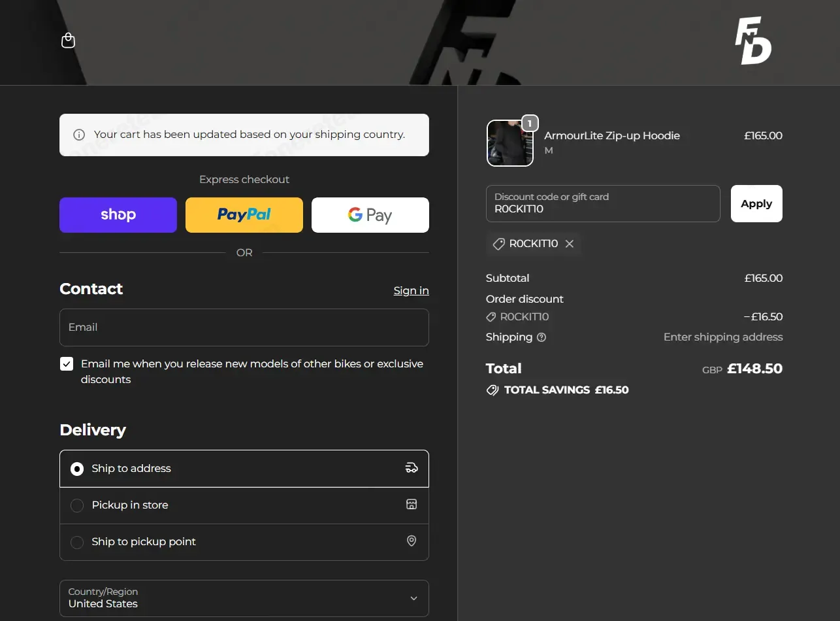
Task: Select Ship to address option
Action: pyautogui.click(x=77, y=469)
